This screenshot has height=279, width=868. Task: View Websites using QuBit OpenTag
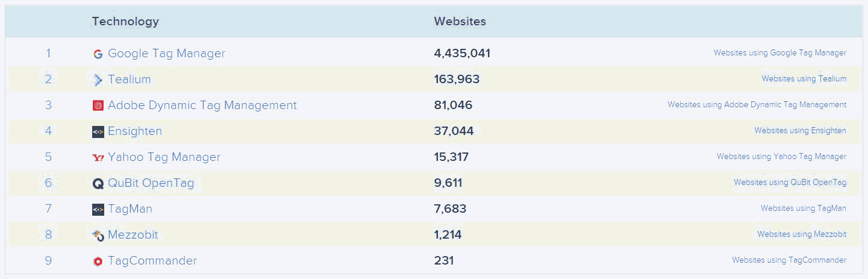[x=790, y=183]
